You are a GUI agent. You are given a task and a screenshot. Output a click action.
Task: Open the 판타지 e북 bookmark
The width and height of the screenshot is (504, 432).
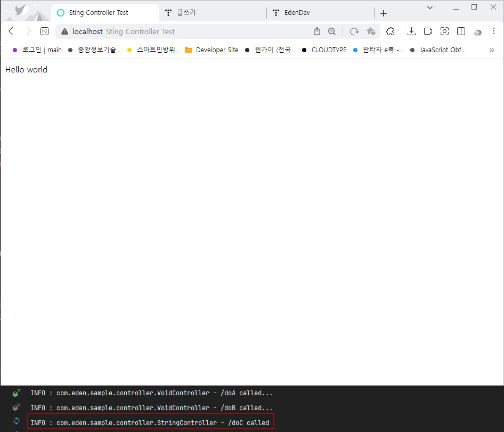pos(378,50)
